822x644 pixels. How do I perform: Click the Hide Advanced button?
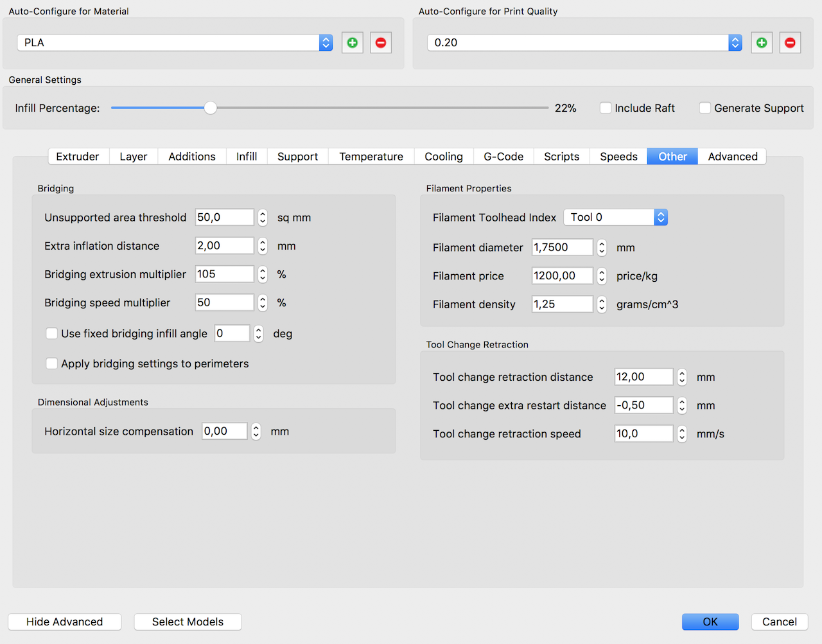point(64,622)
